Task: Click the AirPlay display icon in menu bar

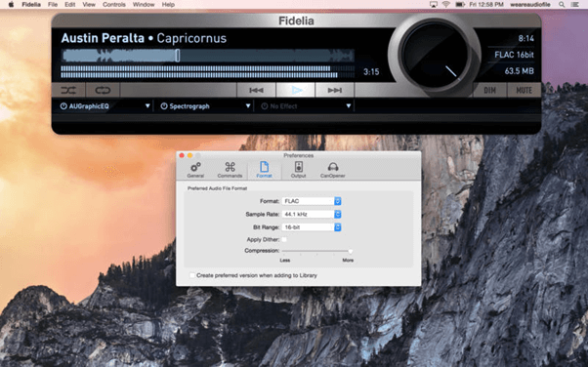Action: 434,5
